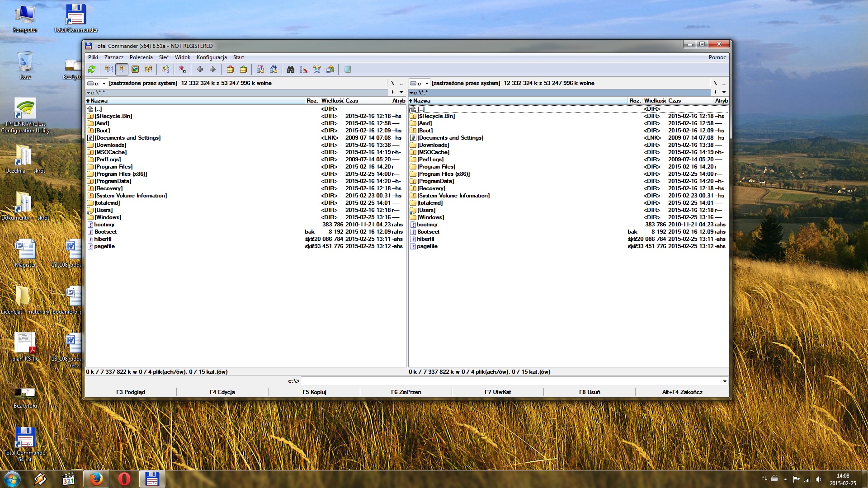This screenshot has width=868, height=488.
Task: Open Opera from the taskbar
Action: 124,479
